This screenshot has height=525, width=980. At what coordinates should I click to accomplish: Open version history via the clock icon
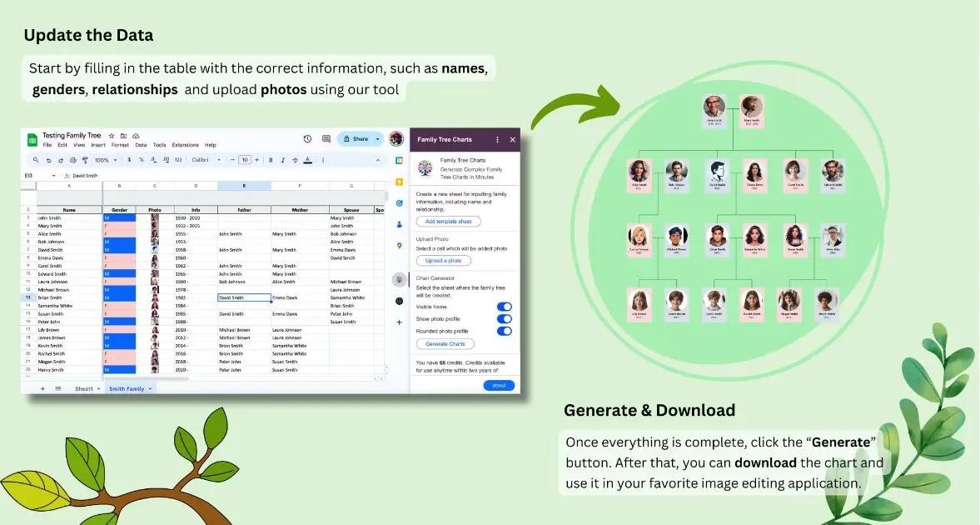pos(306,139)
